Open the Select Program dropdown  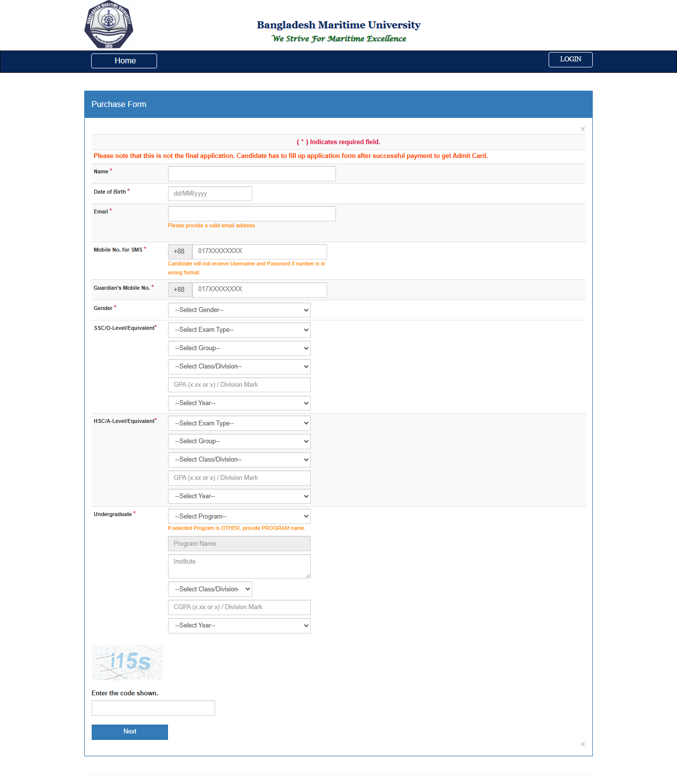(239, 517)
